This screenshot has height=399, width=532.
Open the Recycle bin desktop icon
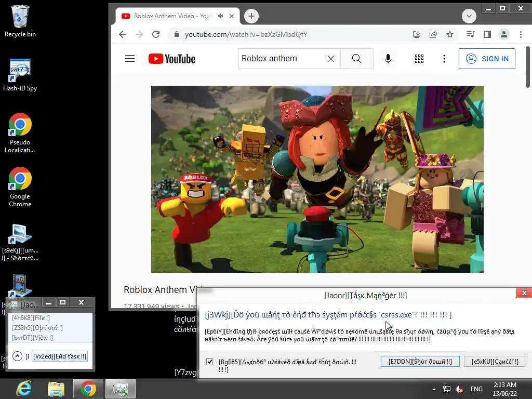point(20,21)
